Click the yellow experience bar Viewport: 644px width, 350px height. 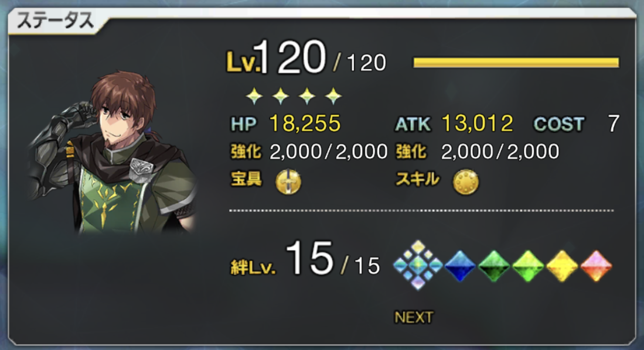pos(516,63)
